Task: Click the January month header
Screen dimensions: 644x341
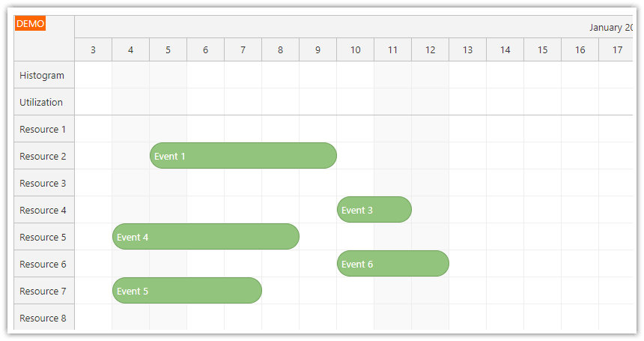Action: pos(610,28)
